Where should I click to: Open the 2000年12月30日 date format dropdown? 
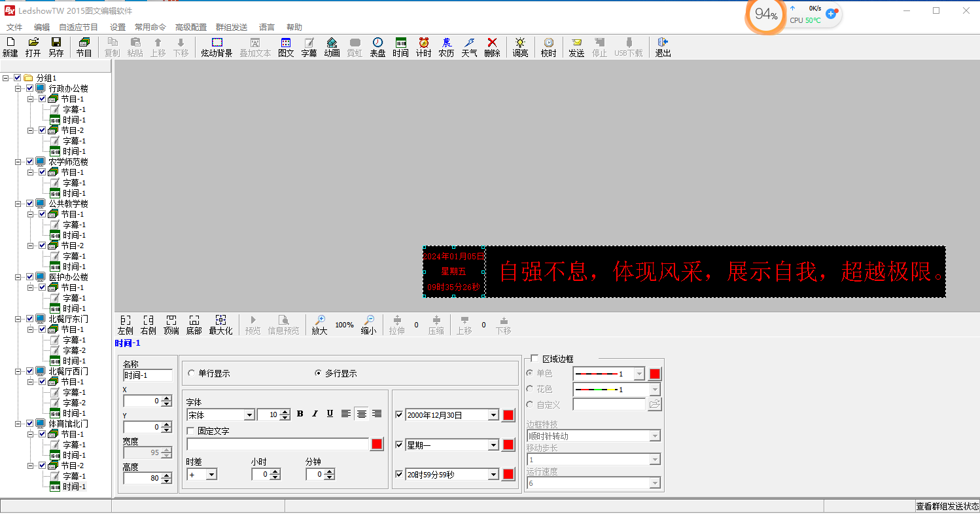[x=493, y=414]
